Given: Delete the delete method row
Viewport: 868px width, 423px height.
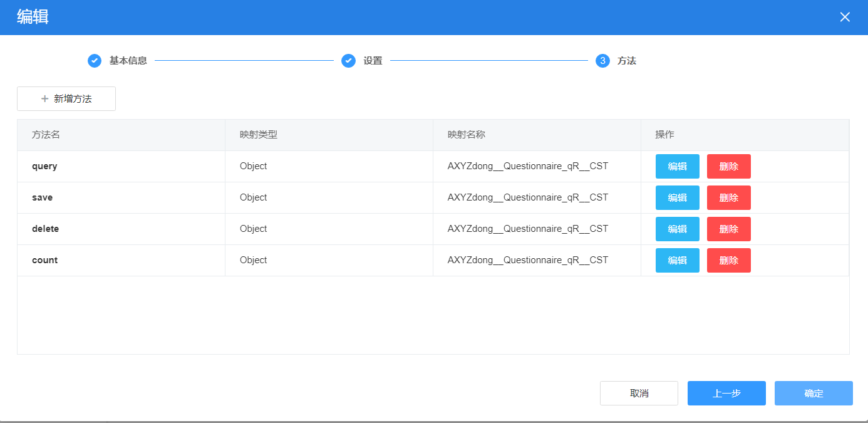Looking at the screenshot, I should tap(729, 229).
